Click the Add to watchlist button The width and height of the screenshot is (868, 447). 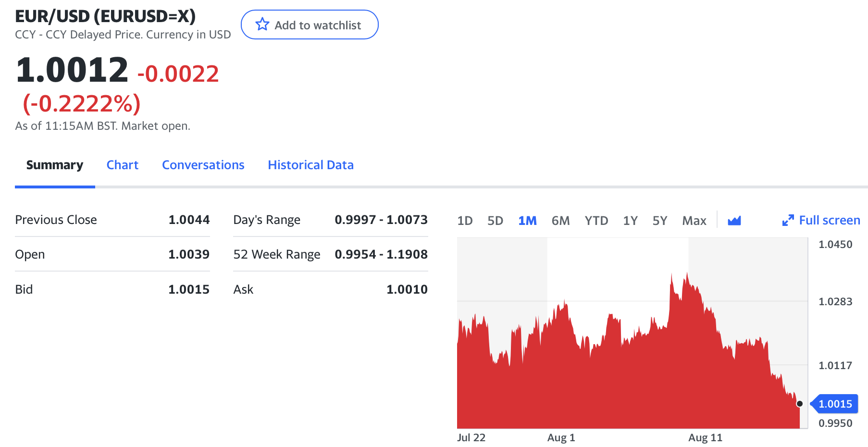[310, 25]
